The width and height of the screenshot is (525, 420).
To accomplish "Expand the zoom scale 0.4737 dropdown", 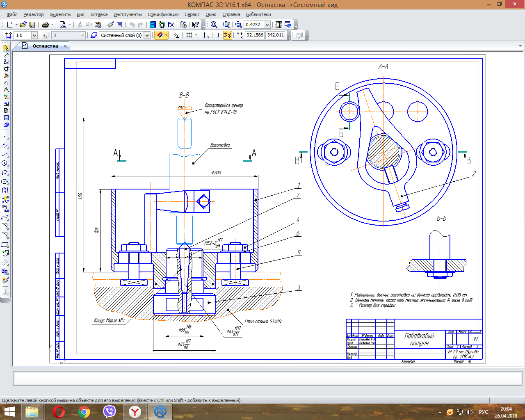I will coord(267,25).
